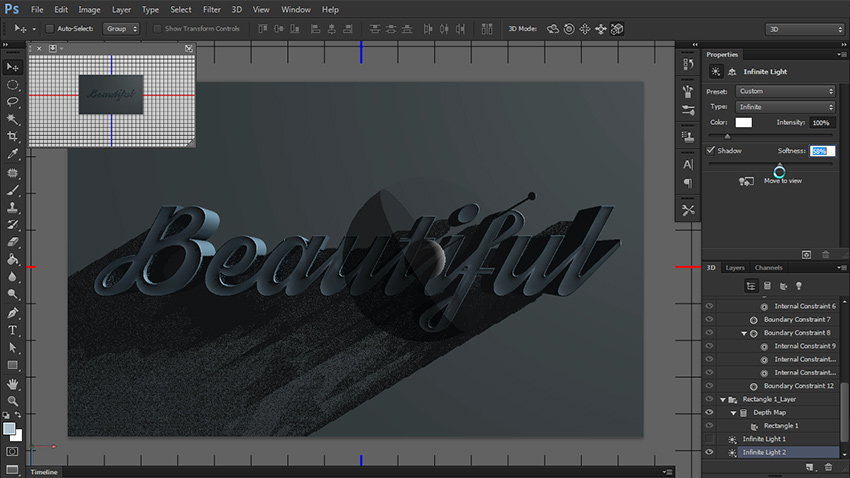Open the Character panel icon
Image resolution: width=850 pixels, height=478 pixels.
[688, 163]
